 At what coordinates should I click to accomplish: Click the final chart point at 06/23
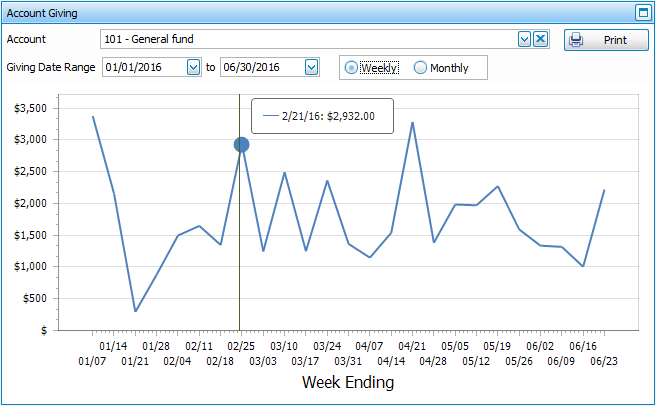click(x=604, y=190)
